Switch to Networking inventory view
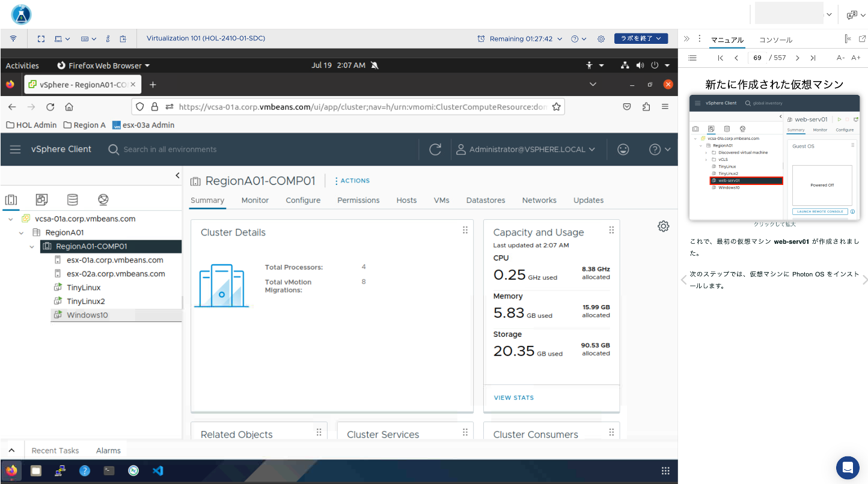Viewport: 868px width, 484px height. [103, 199]
